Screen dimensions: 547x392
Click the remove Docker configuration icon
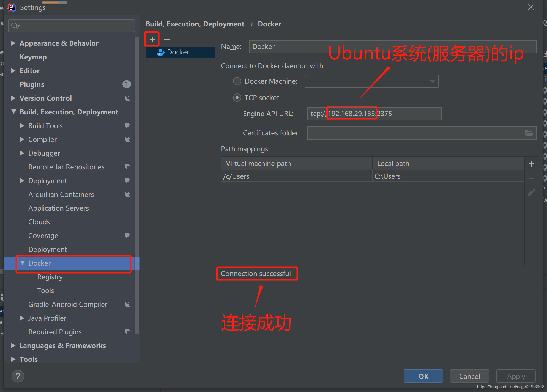(167, 40)
